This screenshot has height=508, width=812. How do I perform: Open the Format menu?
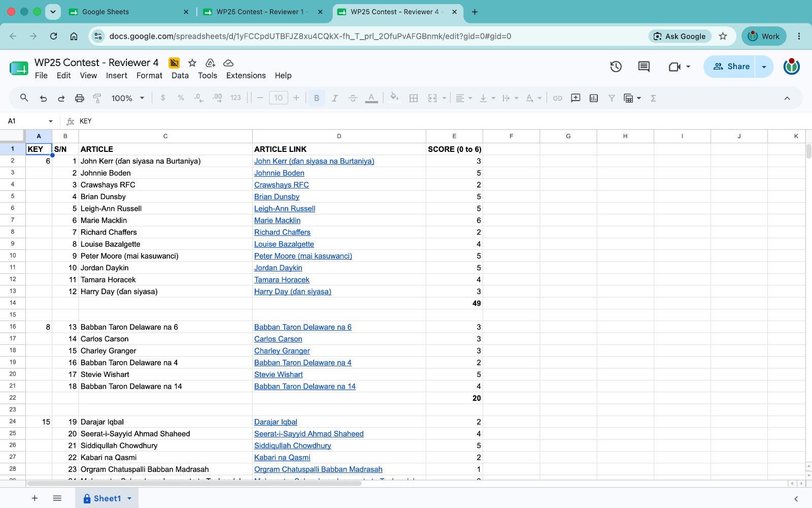[x=149, y=75]
